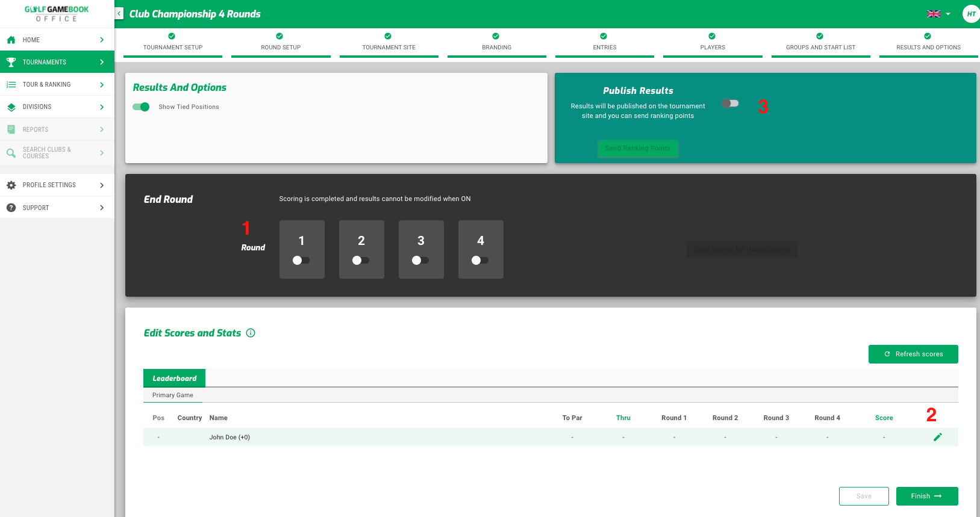Click the Round 4 column header

coord(827,418)
